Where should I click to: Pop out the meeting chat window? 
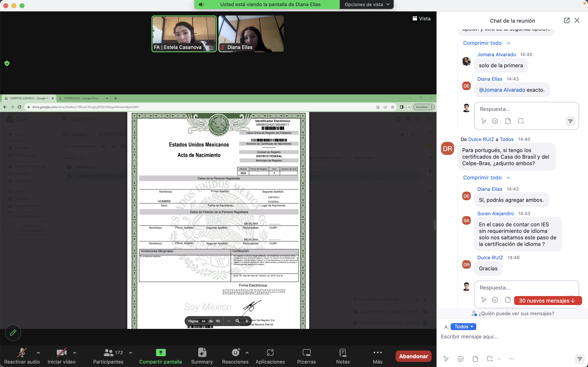point(566,21)
